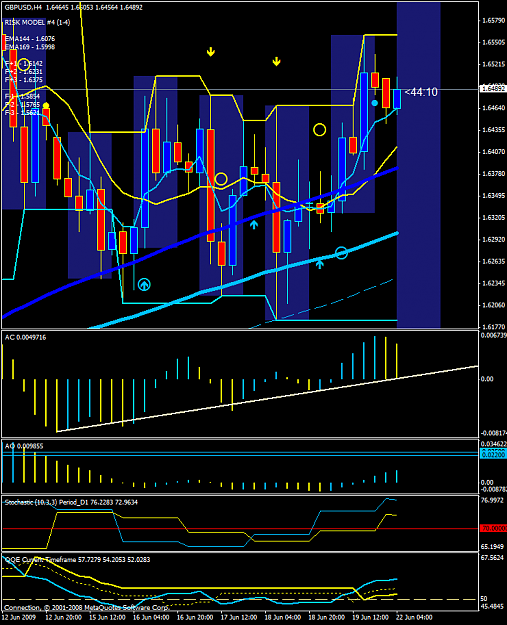The width and height of the screenshot is (507, 625).
Task: Click the F-2 1.5765 level label
Action: pos(22,104)
